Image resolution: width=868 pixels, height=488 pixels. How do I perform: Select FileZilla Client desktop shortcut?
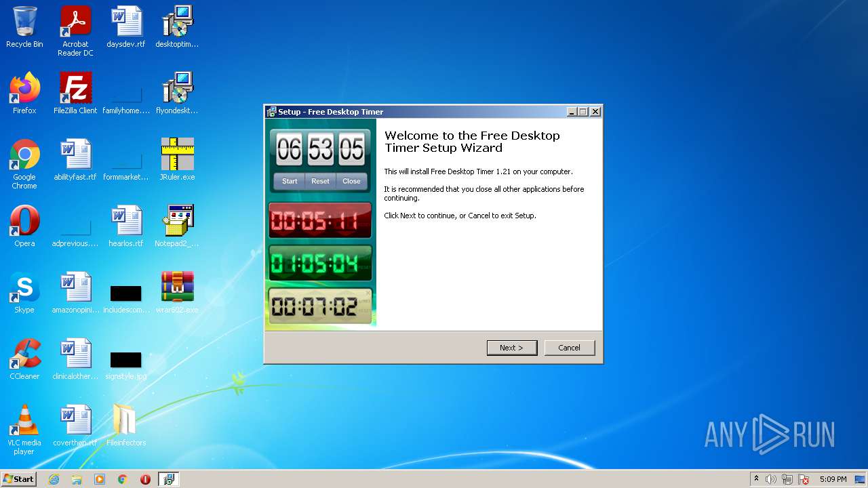tap(75, 94)
